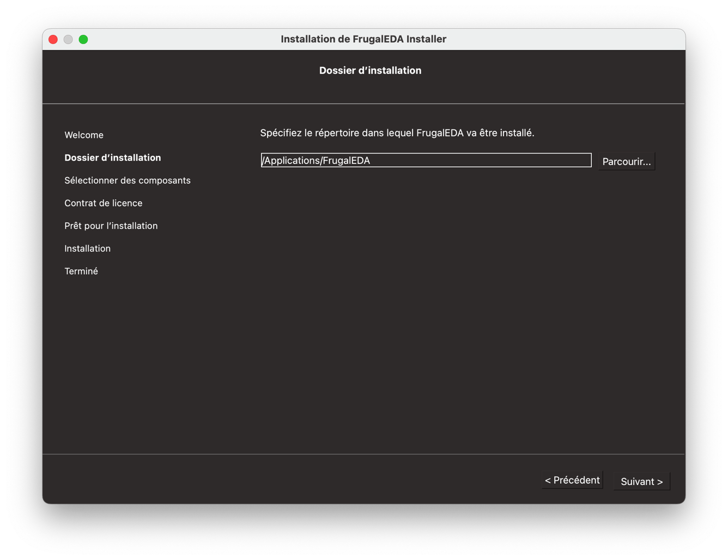Close the installer with red button

coord(53,39)
